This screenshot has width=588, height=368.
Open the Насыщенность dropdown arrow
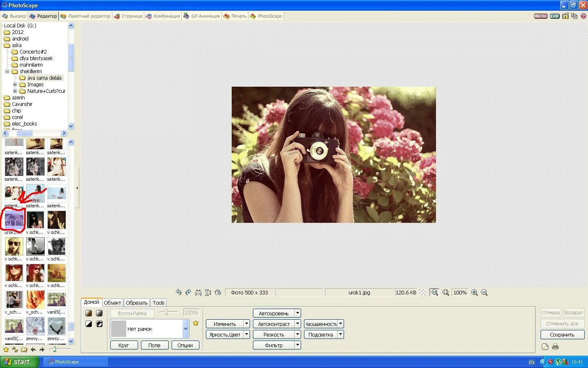coord(341,324)
